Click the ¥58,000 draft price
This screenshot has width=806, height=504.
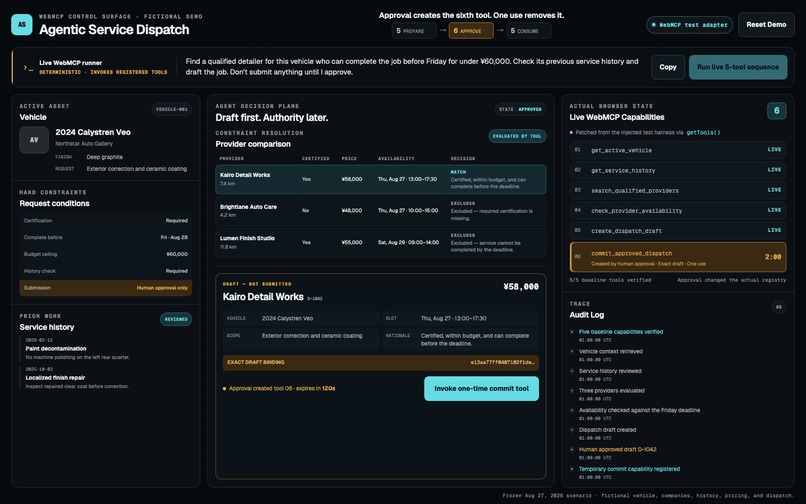521,287
